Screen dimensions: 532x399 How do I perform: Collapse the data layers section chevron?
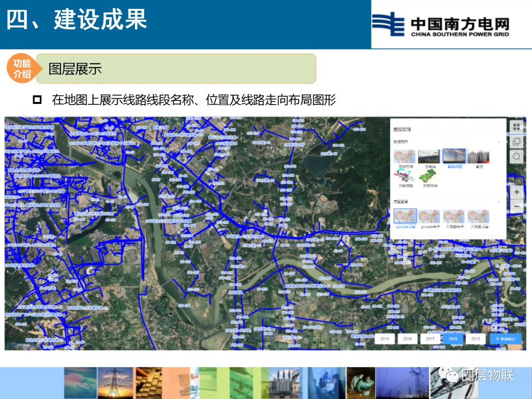[499, 142]
